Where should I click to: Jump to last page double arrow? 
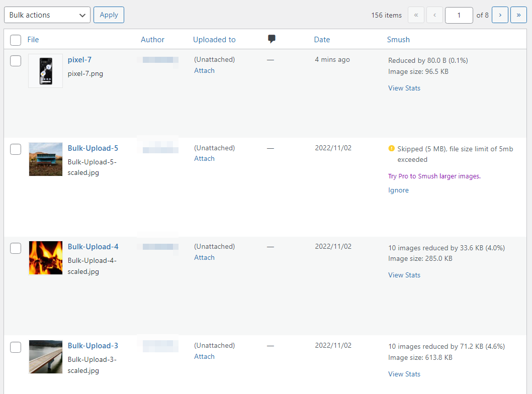pos(518,15)
